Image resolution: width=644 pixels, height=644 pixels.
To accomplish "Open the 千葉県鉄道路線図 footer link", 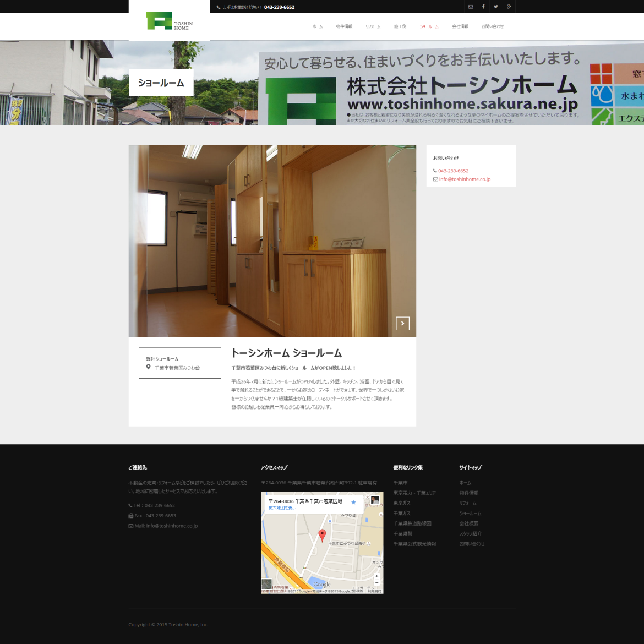I will coord(412,523).
